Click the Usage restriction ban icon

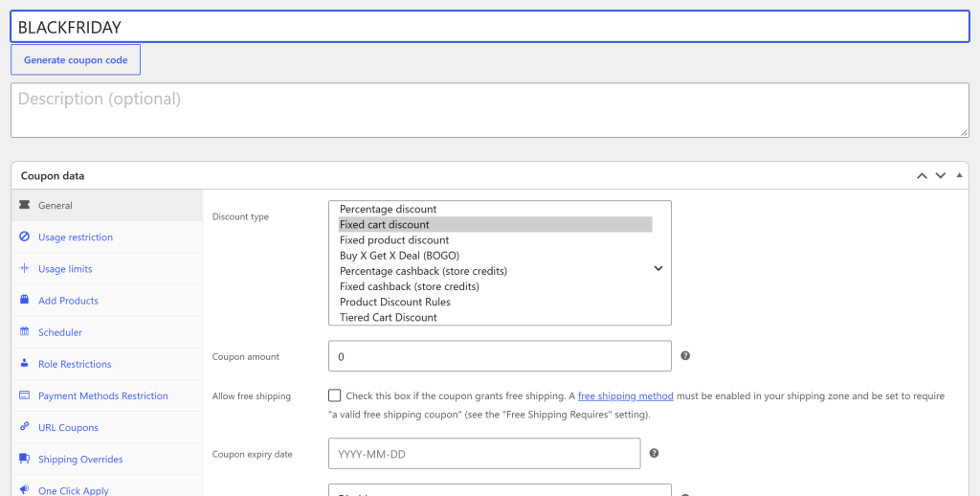tap(24, 237)
